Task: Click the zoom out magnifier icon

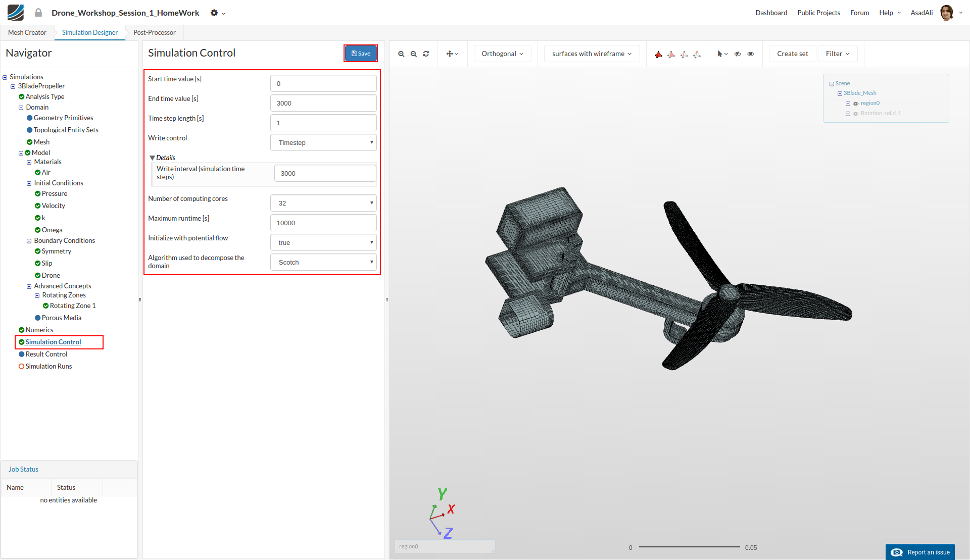Action: [414, 54]
